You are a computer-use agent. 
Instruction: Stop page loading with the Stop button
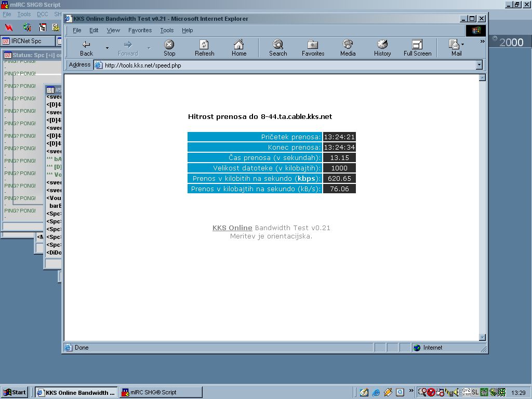coord(169,48)
